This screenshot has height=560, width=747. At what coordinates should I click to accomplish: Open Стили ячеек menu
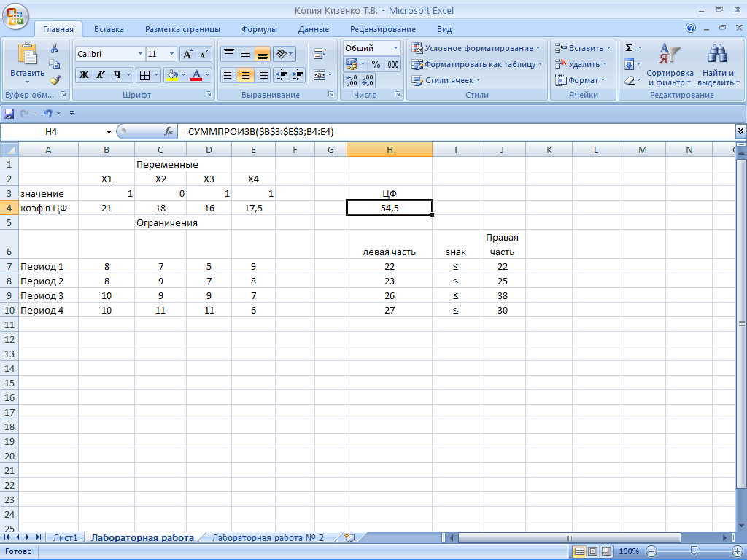click(x=446, y=80)
